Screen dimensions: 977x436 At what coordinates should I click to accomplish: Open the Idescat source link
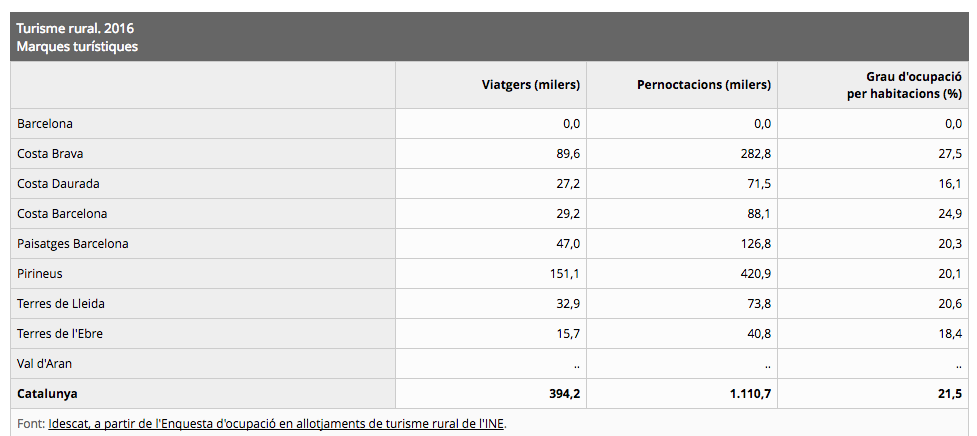277,424
